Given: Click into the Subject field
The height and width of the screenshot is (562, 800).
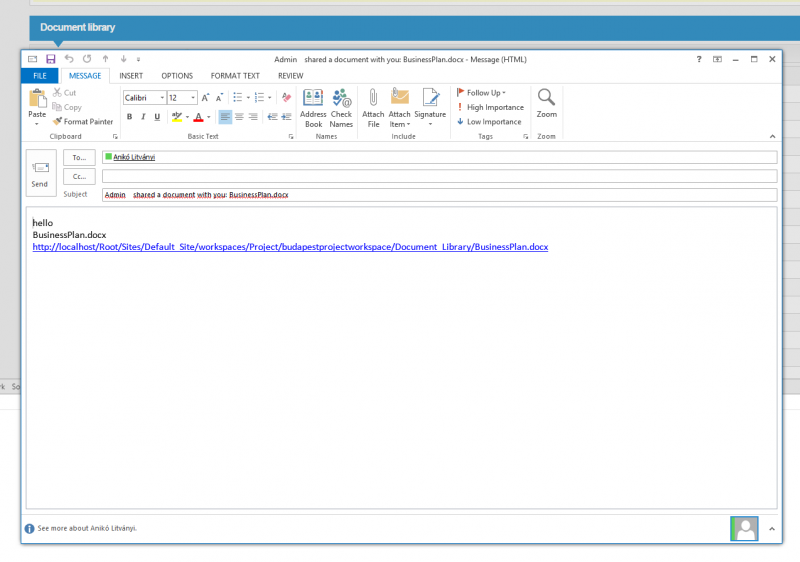Looking at the screenshot, I should click(439, 195).
